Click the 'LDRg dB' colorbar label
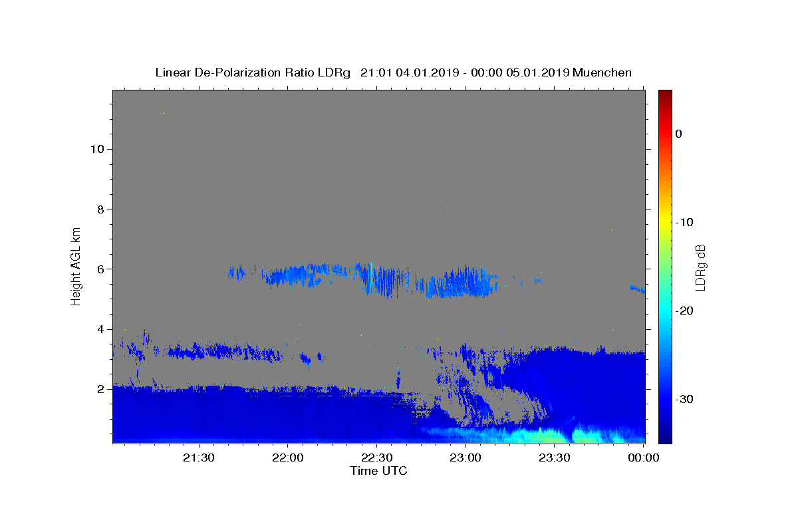The height and width of the screenshot is (532, 798). (x=700, y=267)
